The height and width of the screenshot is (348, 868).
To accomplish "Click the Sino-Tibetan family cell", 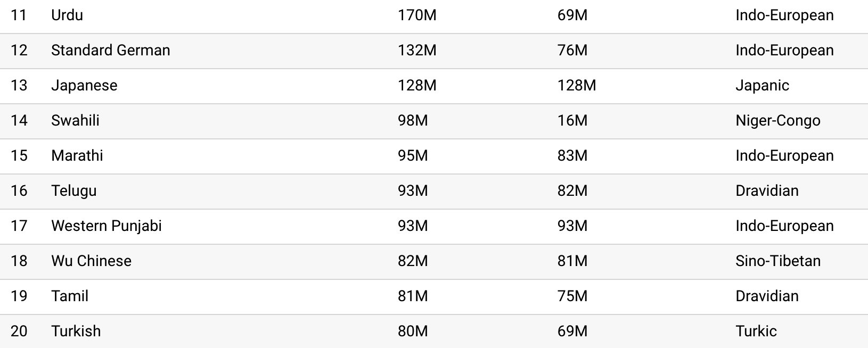I will tap(778, 261).
